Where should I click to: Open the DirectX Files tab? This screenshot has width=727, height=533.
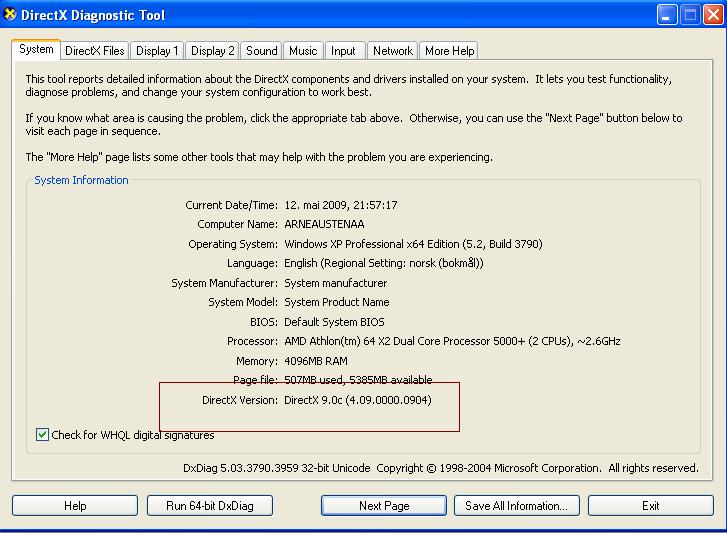point(95,51)
